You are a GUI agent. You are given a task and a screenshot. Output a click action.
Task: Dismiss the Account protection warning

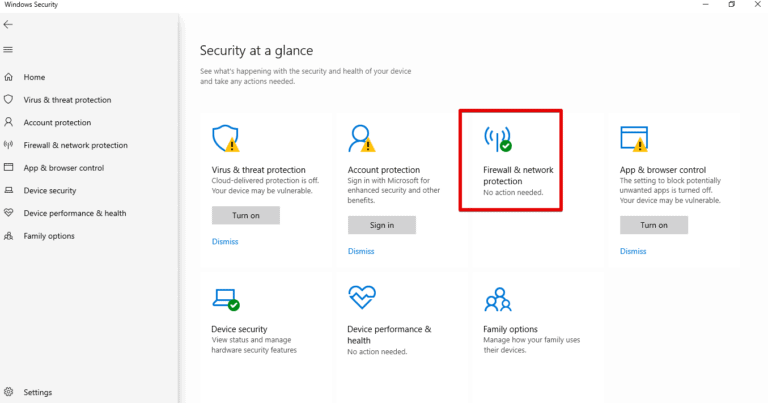(361, 251)
